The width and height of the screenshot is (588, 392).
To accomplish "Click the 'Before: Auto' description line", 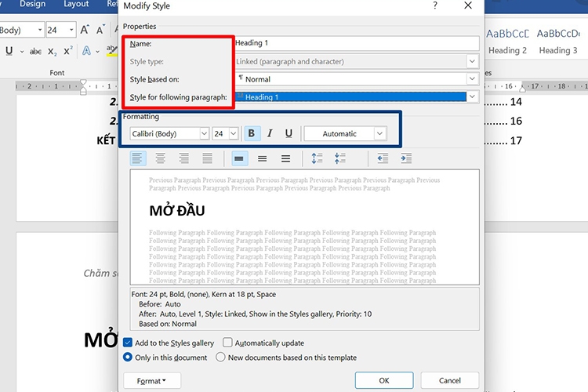I will tap(160, 304).
